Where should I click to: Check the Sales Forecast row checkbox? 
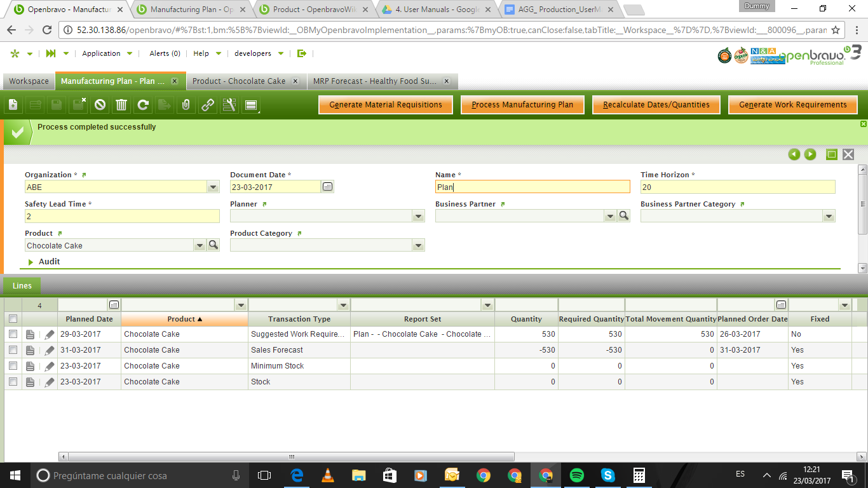(x=13, y=350)
